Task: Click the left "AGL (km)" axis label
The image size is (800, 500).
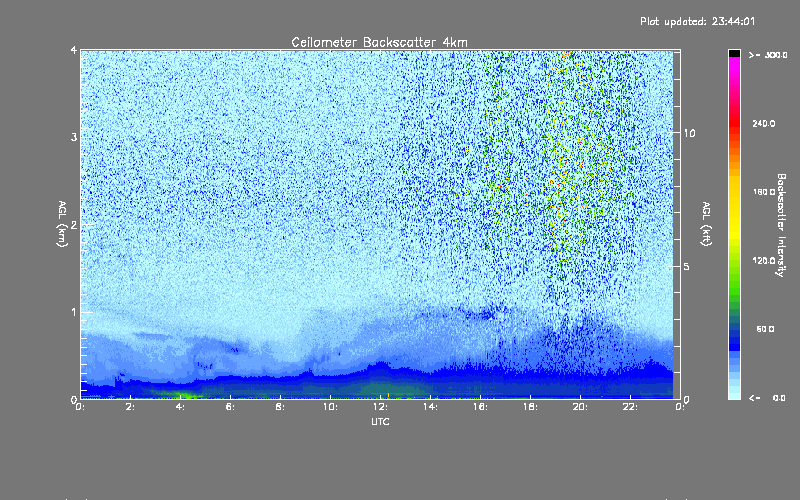Action: point(62,224)
